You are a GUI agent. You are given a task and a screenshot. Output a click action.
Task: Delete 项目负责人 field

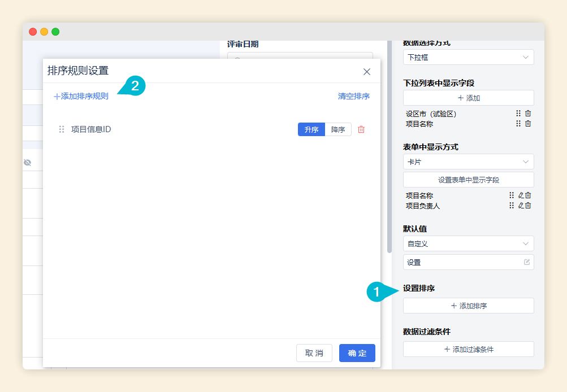(528, 205)
